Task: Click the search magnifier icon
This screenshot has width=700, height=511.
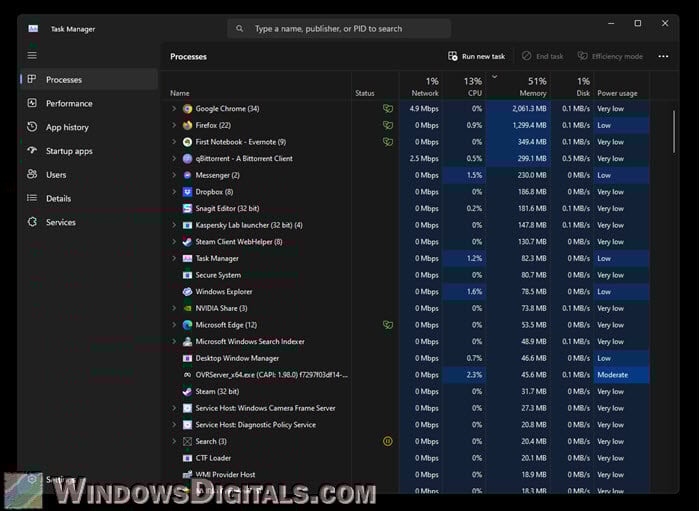Action: coord(240,29)
